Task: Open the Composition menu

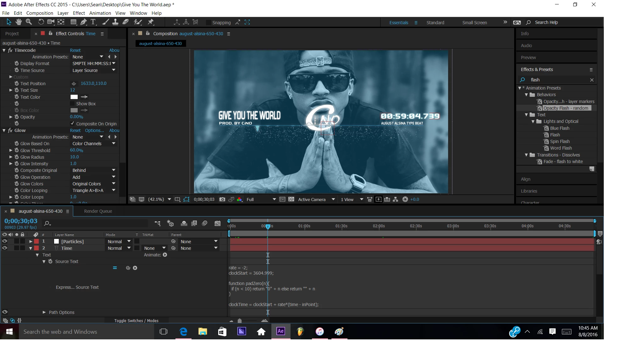Action: click(40, 13)
